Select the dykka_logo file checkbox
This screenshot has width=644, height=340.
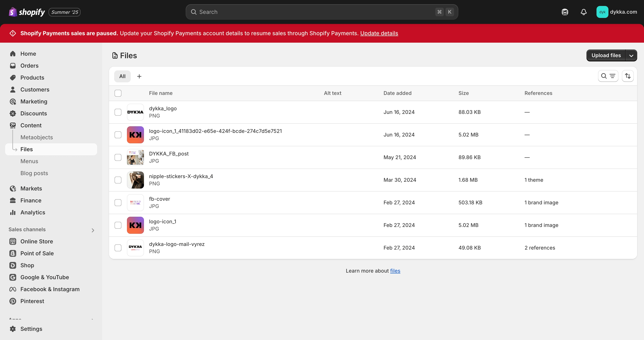[118, 112]
